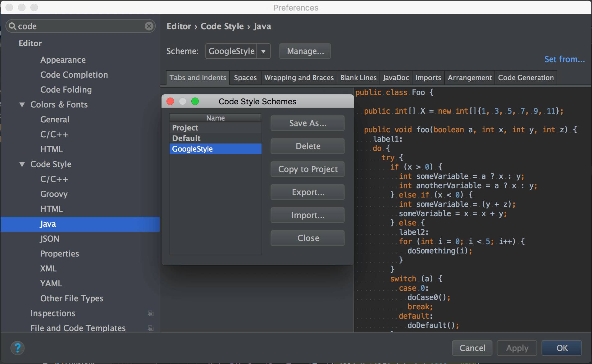Click the magnifier icon in search box

(x=12, y=26)
